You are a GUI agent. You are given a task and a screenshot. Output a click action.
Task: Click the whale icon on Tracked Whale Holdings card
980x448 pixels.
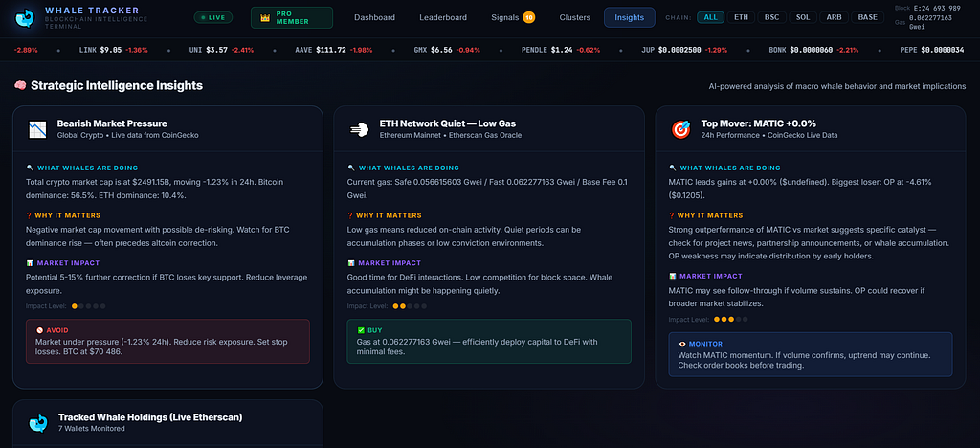click(x=38, y=423)
